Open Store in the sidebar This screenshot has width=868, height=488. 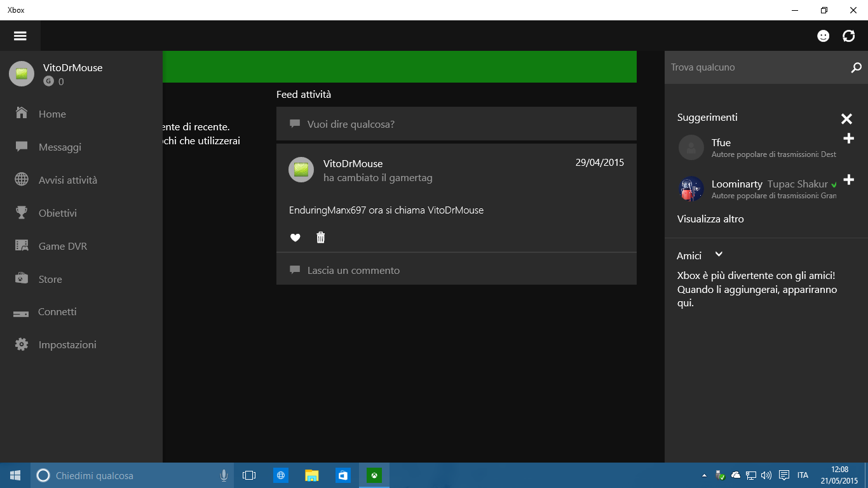pos(81,279)
